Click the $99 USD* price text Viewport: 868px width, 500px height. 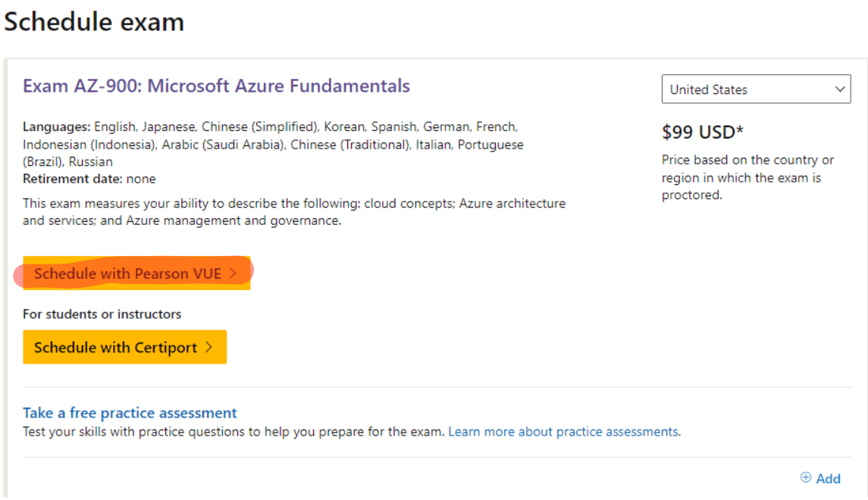(703, 132)
